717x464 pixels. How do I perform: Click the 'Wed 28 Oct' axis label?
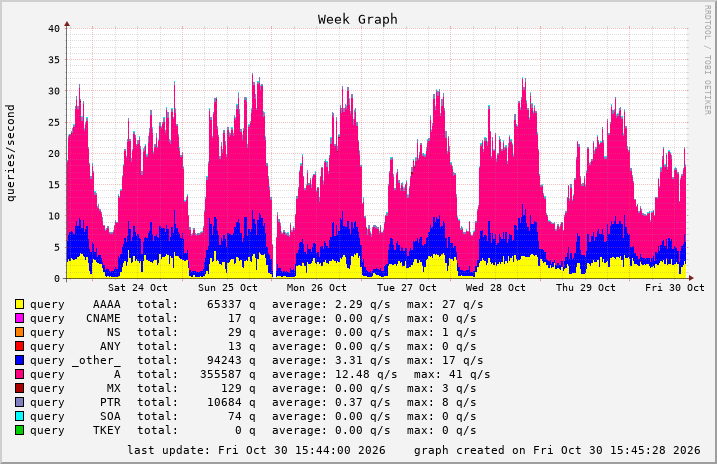coord(496,288)
